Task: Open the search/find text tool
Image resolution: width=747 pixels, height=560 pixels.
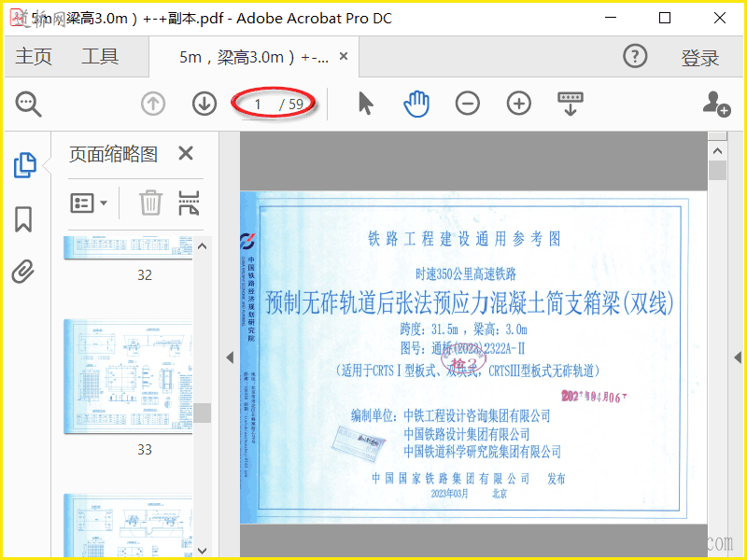Action: pyautogui.click(x=28, y=104)
